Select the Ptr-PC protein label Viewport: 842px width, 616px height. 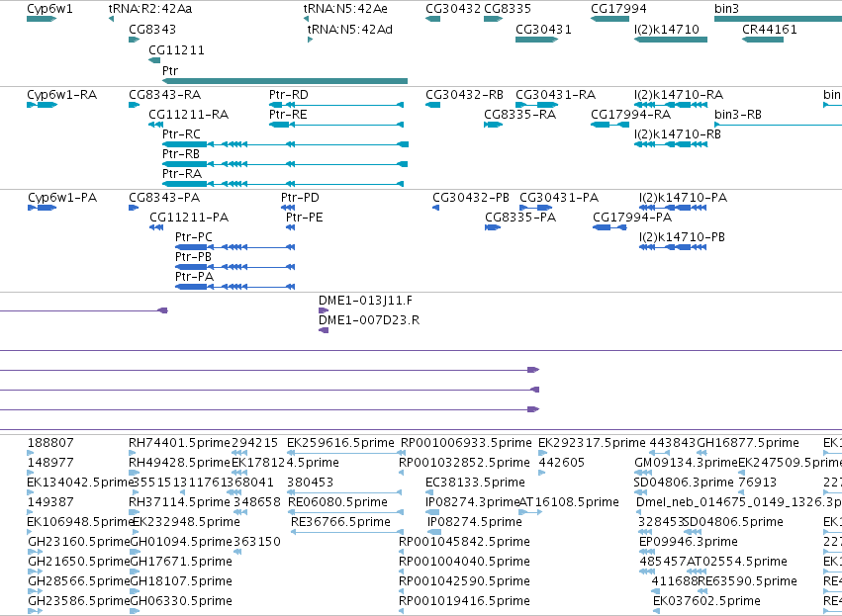[194, 237]
